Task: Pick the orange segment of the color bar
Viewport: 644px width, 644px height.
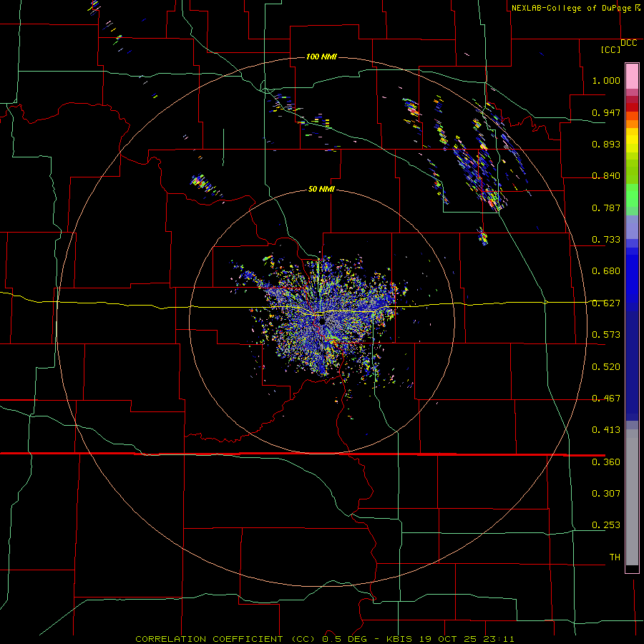Action: pos(632,124)
